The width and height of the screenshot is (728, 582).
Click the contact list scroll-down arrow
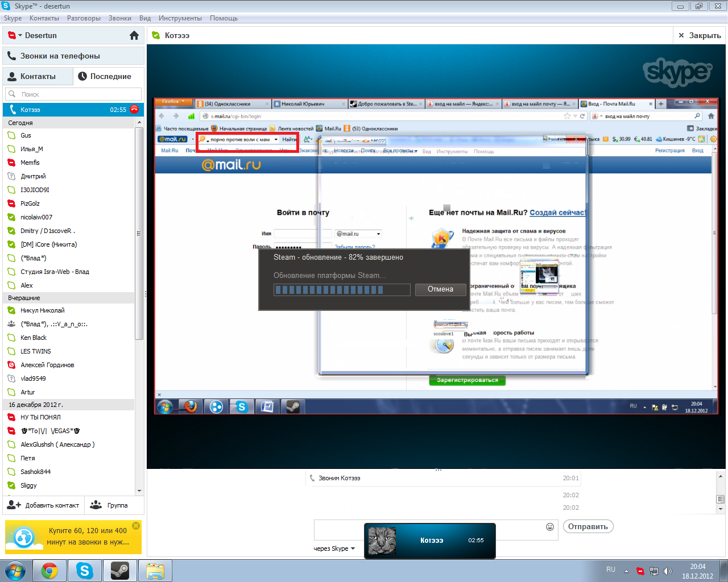139,490
